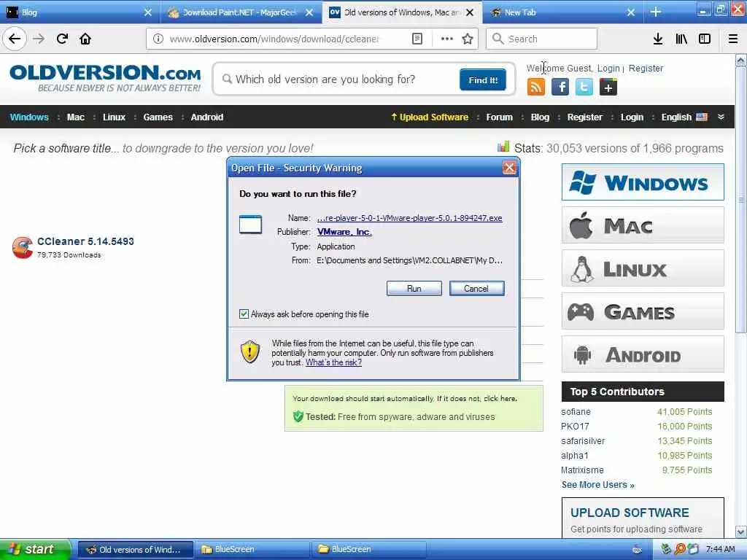
Task: Click the VMware-player exe file name link
Action: pyautogui.click(x=410, y=218)
